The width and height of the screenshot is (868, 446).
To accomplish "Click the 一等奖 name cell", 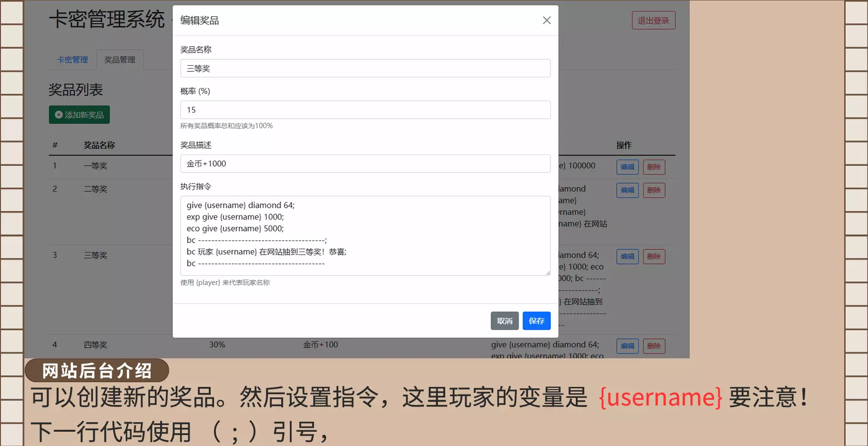I will 95,166.
